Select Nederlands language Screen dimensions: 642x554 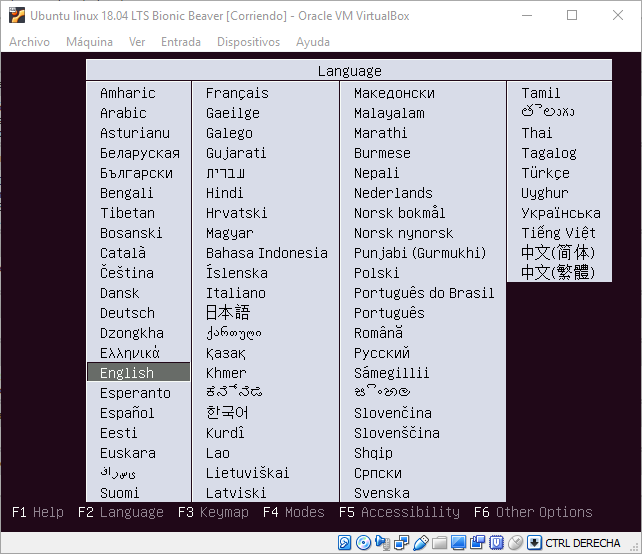(393, 193)
